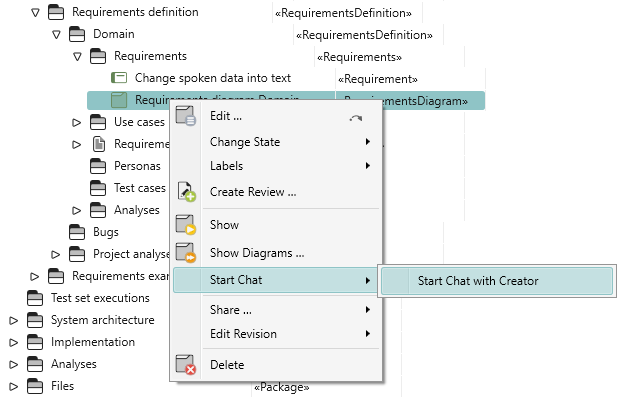Expand the Use cases tree node
Viewport: 628px width, 398px height.
click(x=76, y=123)
